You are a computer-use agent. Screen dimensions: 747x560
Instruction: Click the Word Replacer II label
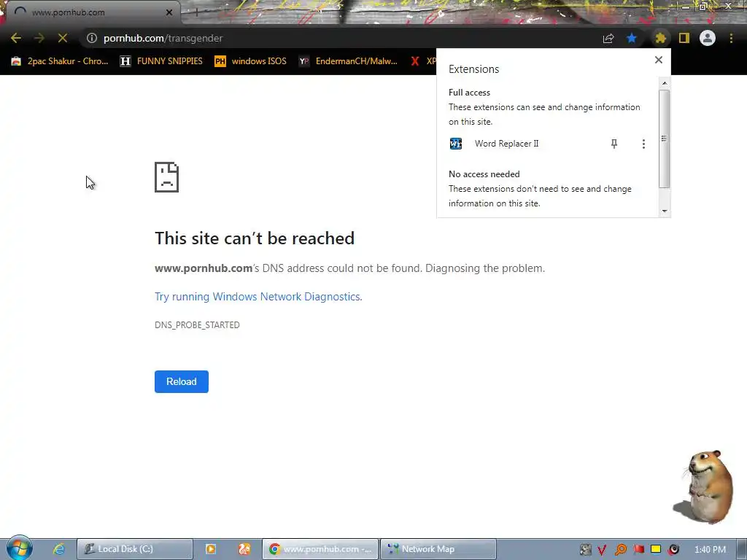point(506,144)
